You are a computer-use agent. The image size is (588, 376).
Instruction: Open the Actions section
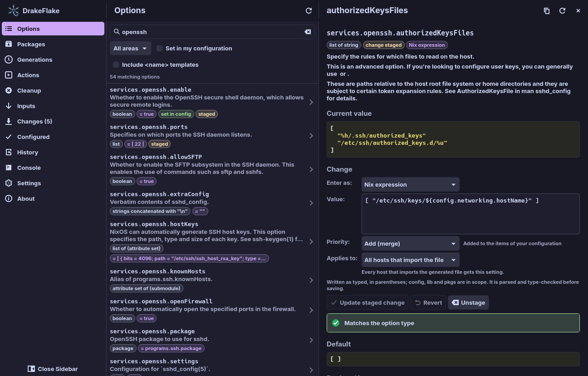coord(53,75)
